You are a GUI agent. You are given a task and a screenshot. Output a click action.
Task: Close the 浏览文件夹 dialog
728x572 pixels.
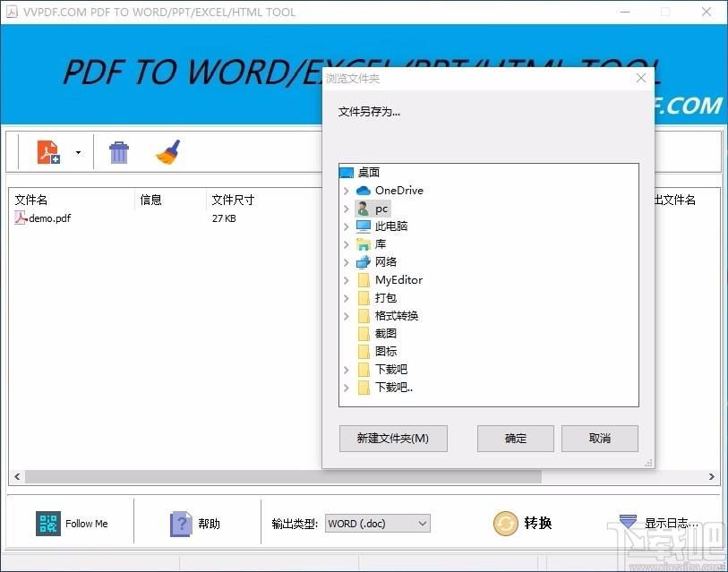click(x=641, y=78)
